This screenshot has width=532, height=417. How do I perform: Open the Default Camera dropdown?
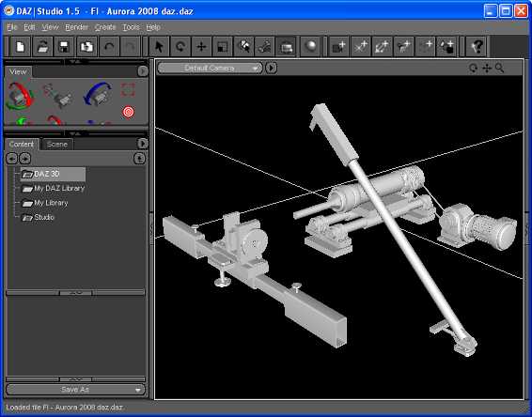[210, 69]
